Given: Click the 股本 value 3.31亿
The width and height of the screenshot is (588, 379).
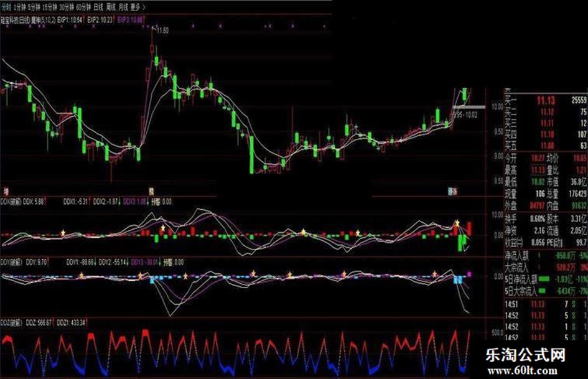Looking at the screenshot, I should 579,218.
